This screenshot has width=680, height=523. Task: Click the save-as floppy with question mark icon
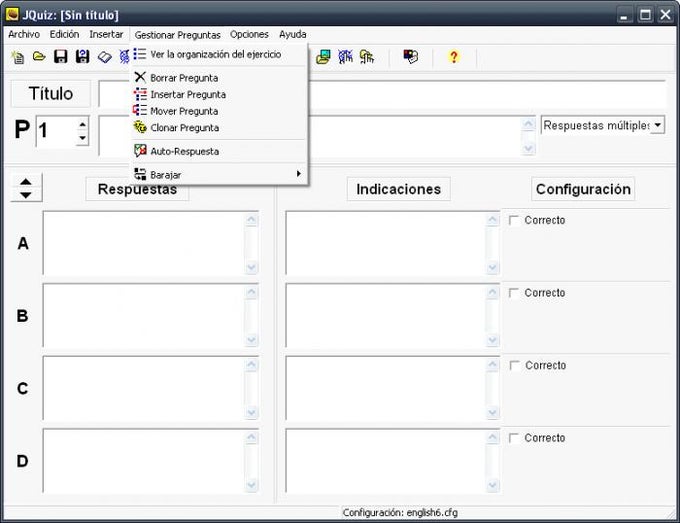(x=82, y=56)
